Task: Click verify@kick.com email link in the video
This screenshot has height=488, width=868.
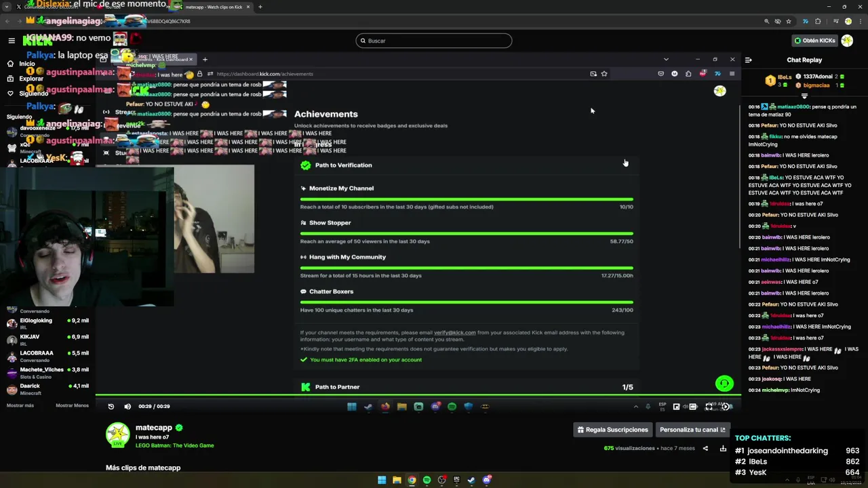Action: [x=454, y=333]
